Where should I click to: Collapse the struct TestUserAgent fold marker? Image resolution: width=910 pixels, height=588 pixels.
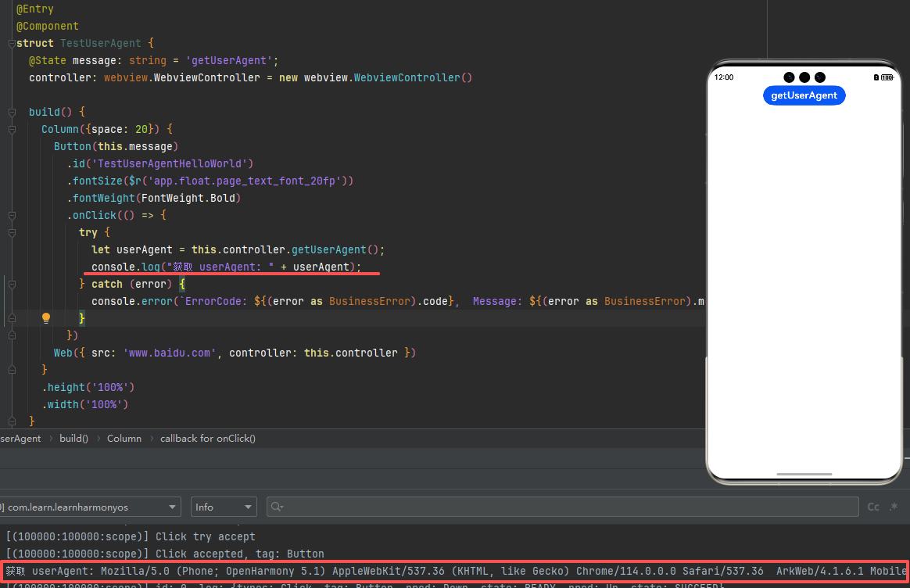(x=12, y=43)
